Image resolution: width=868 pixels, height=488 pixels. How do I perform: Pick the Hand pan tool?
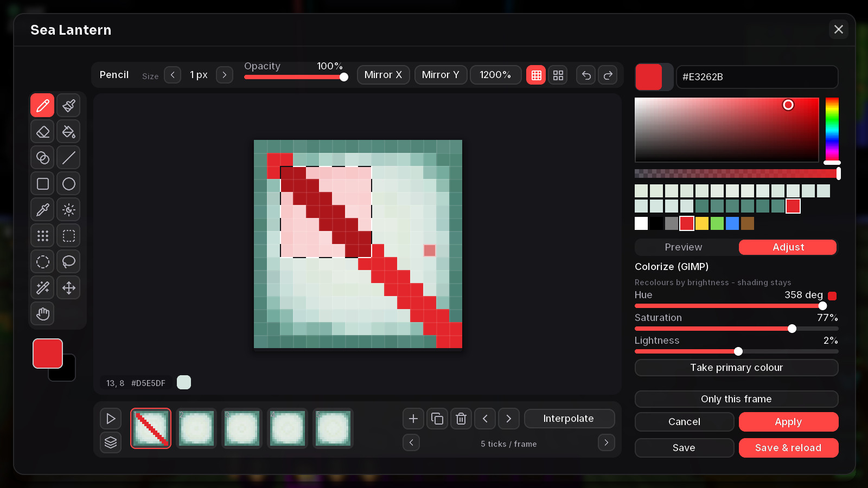point(43,314)
